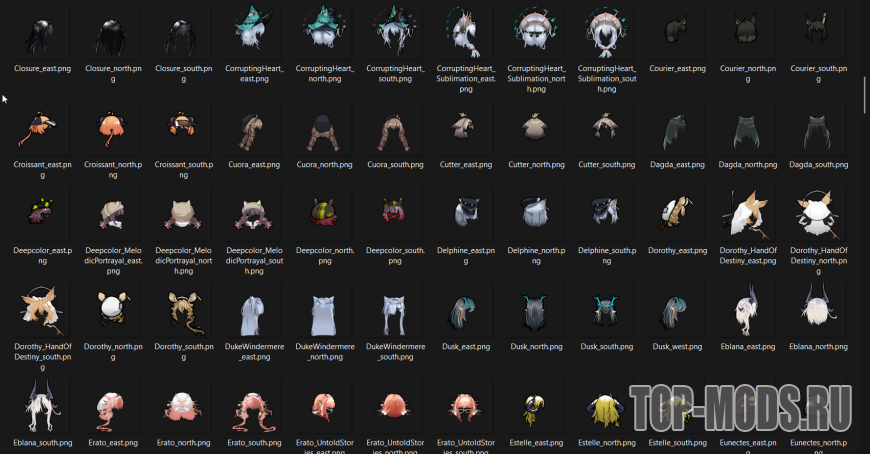
Task: Click the Dagda_north.png file icon
Action: coord(747,129)
